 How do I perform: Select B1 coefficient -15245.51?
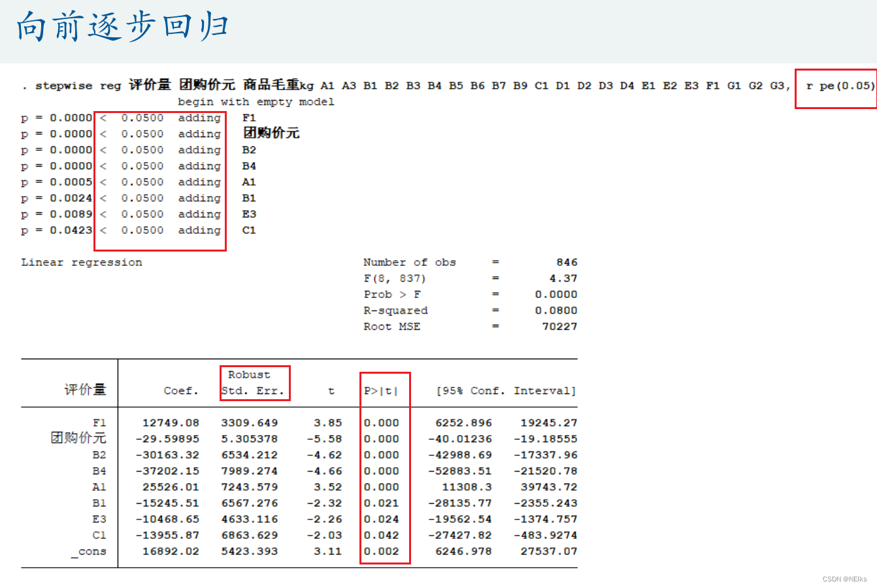[x=167, y=504]
